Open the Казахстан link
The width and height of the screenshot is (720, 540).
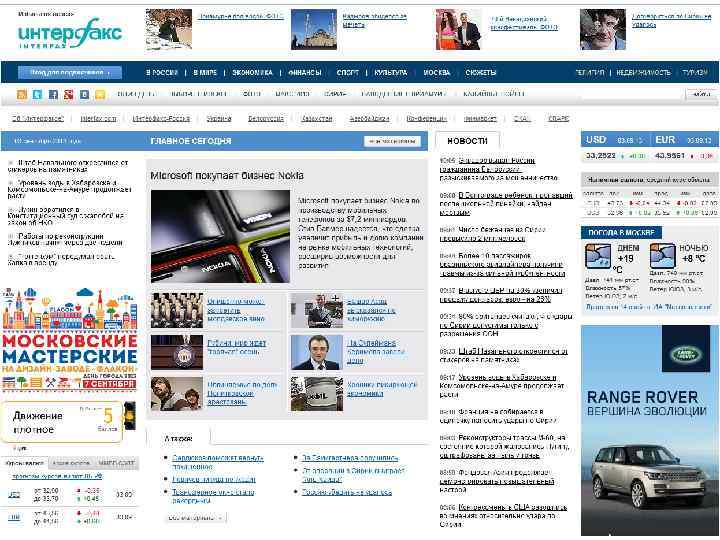coord(317,118)
